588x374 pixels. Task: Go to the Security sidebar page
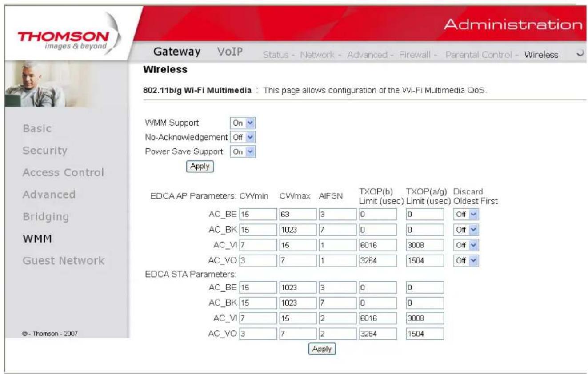[x=44, y=151]
